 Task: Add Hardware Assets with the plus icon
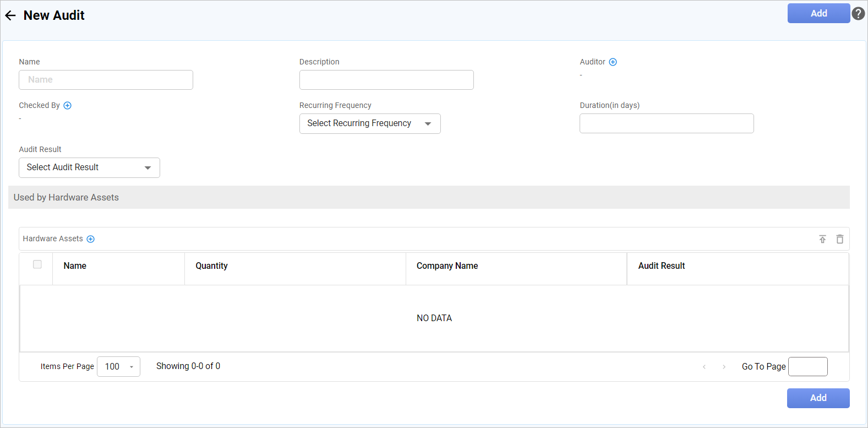click(x=91, y=239)
